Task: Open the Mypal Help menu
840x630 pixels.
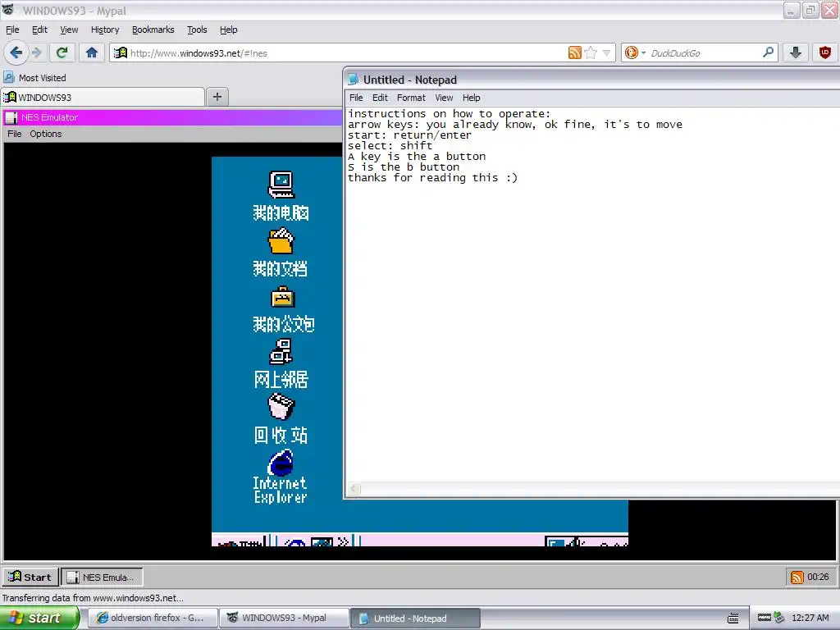Action: pyautogui.click(x=228, y=30)
